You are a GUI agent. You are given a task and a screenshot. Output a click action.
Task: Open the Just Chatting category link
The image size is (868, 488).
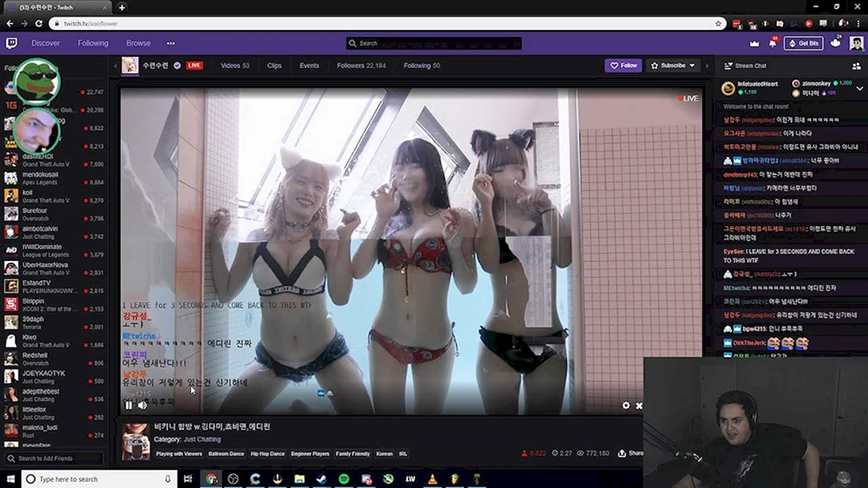[202, 439]
